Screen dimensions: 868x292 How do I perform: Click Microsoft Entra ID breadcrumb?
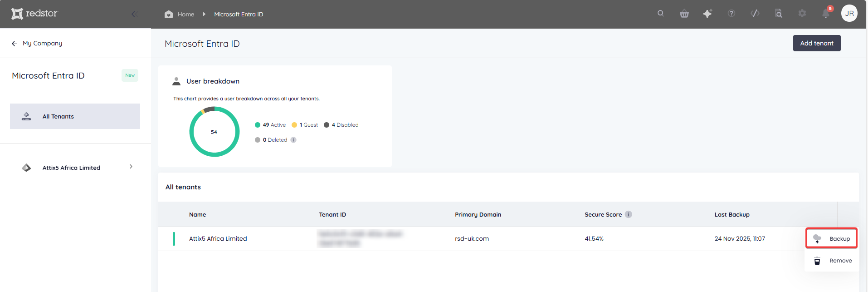(239, 15)
